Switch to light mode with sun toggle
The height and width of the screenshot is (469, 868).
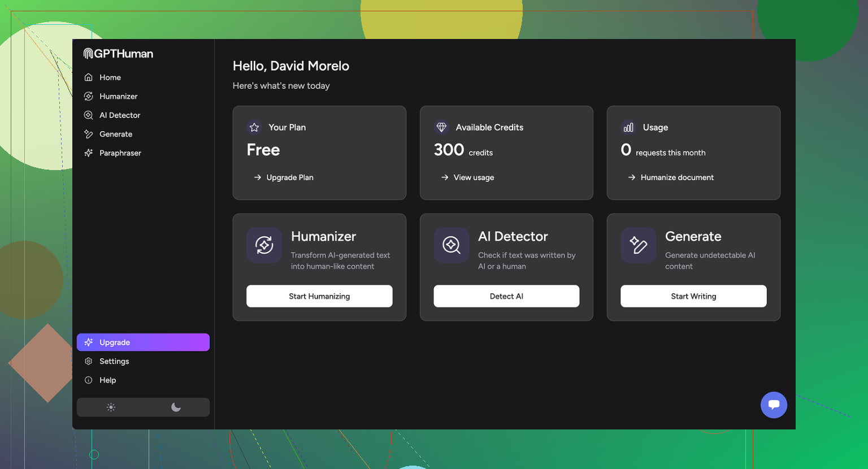coord(111,407)
